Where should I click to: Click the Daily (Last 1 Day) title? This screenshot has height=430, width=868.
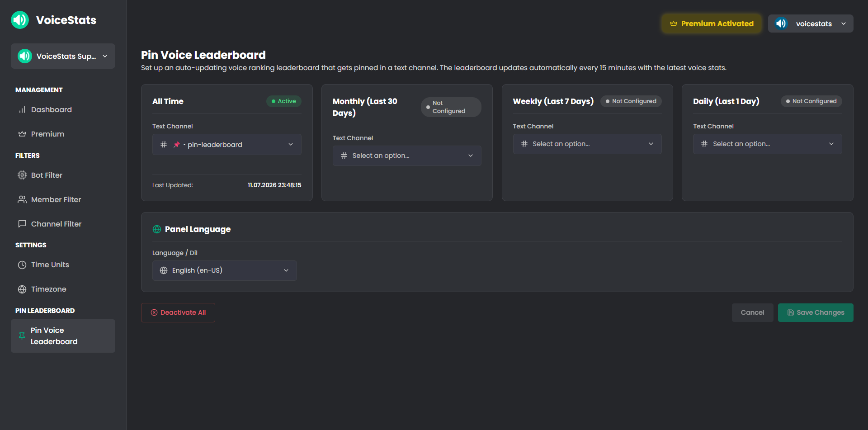pos(726,101)
